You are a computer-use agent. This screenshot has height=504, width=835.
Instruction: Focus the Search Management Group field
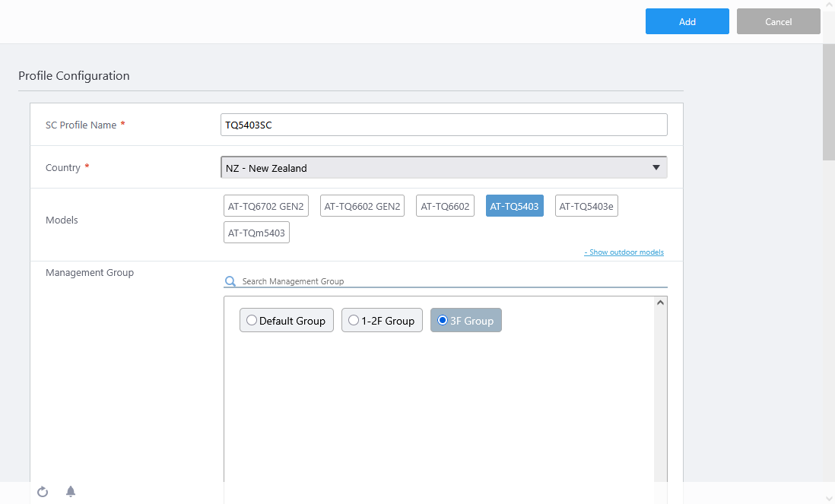[452, 281]
